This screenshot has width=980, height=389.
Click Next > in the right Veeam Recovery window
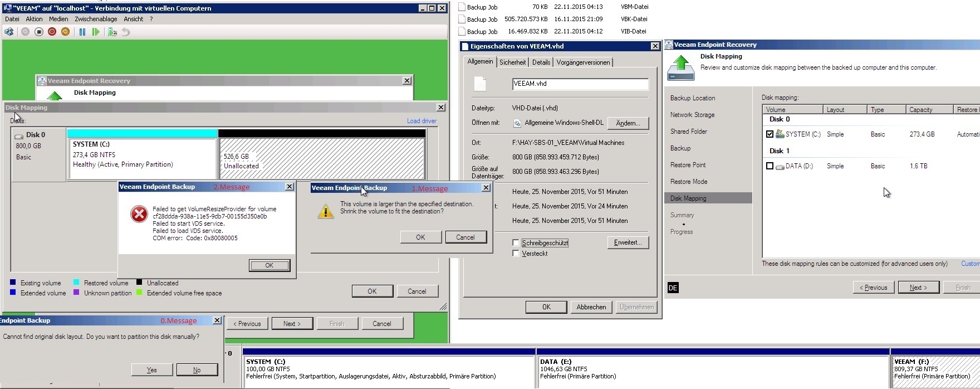[918, 288]
